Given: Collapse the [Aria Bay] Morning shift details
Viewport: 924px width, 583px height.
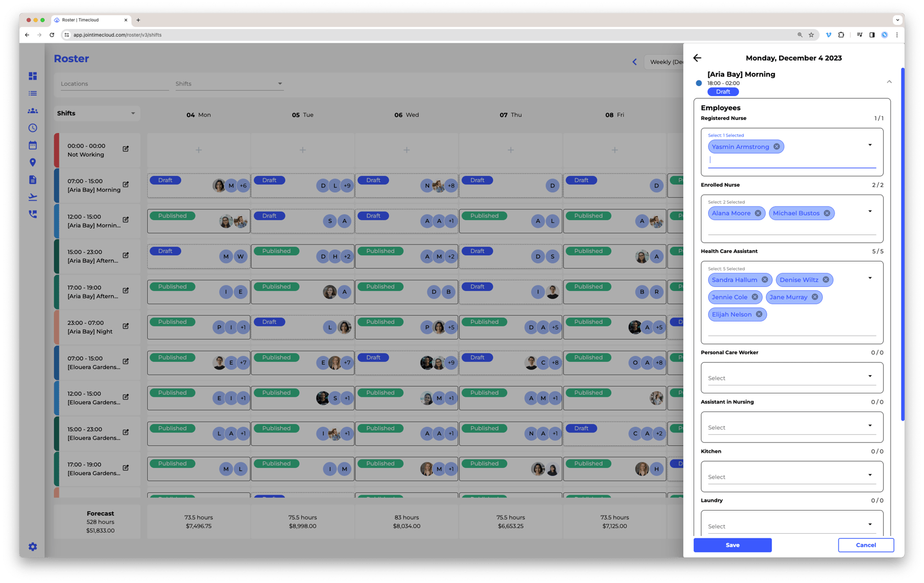Looking at the screenshot, I should [x=889, y=82].
